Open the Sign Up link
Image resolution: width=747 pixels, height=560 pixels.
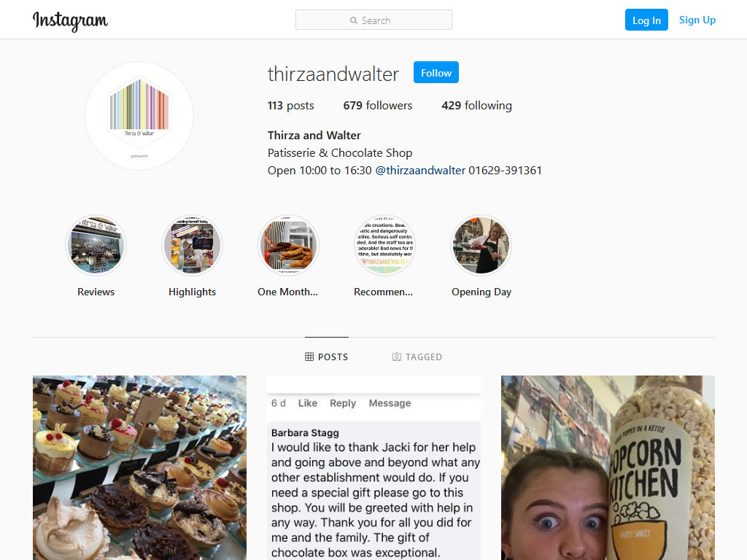697,20
